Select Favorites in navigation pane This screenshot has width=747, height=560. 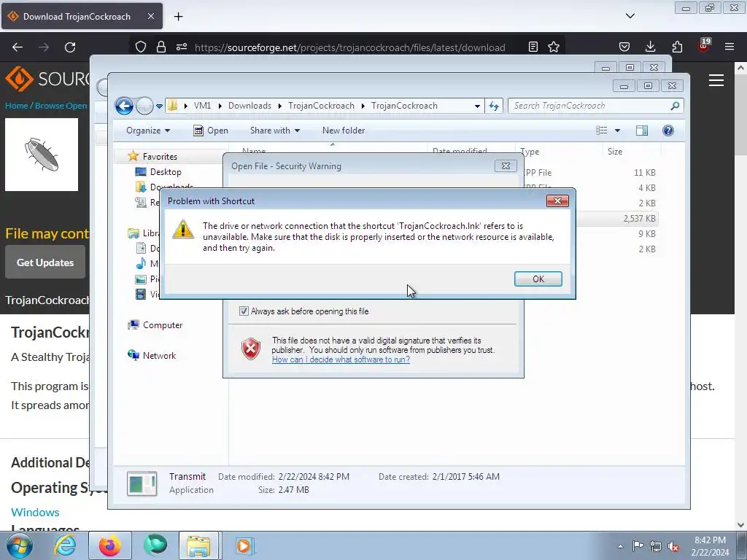[x=160, y=157]
